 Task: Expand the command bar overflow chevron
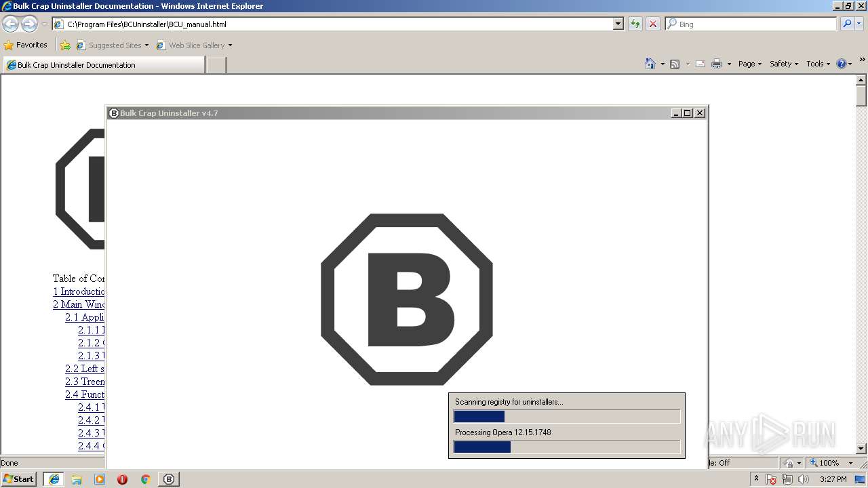(863, 60)
